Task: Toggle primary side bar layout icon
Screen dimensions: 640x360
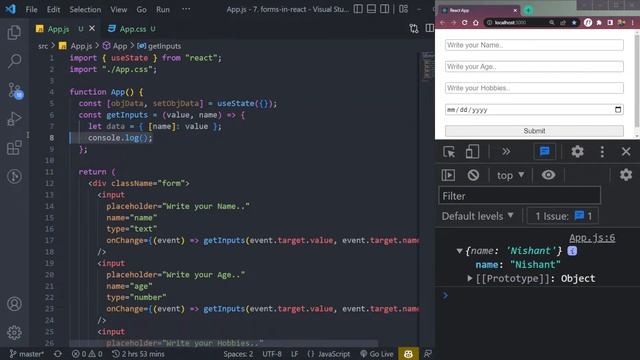Action: coord(358,9)
